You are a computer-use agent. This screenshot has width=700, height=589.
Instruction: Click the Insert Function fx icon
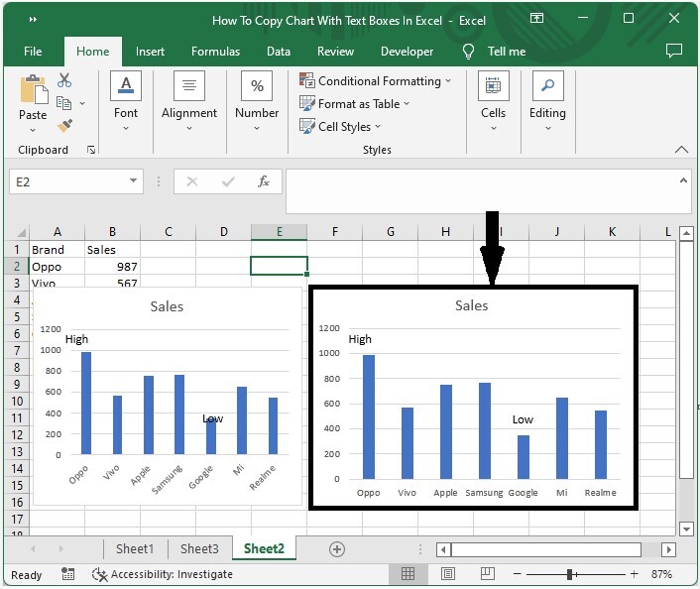(264, 181)
